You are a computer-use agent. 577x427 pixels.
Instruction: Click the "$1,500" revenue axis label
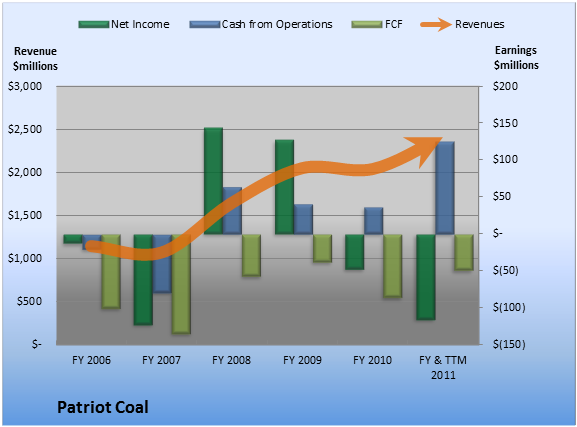coord(25,215)
